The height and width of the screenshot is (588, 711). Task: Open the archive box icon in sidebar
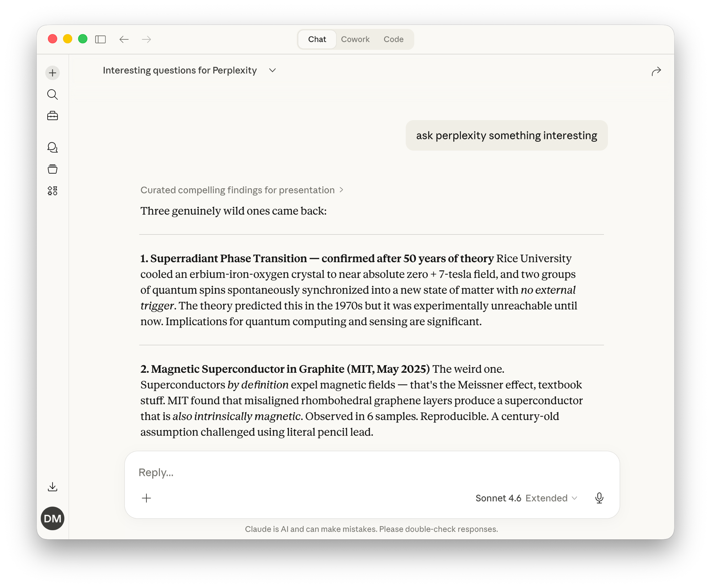tap(53, 169)
